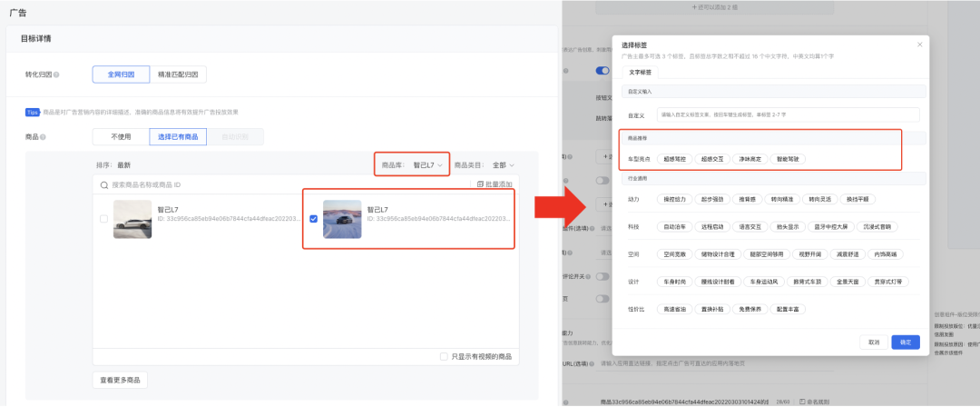
Task: Select the 语音交互 tag
Action: click(750, 227)
